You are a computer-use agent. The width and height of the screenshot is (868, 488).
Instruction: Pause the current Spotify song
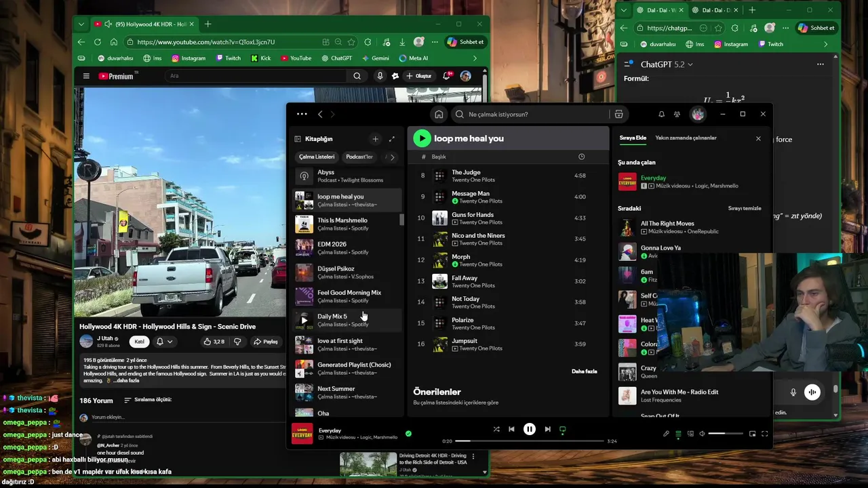[530, 429]
